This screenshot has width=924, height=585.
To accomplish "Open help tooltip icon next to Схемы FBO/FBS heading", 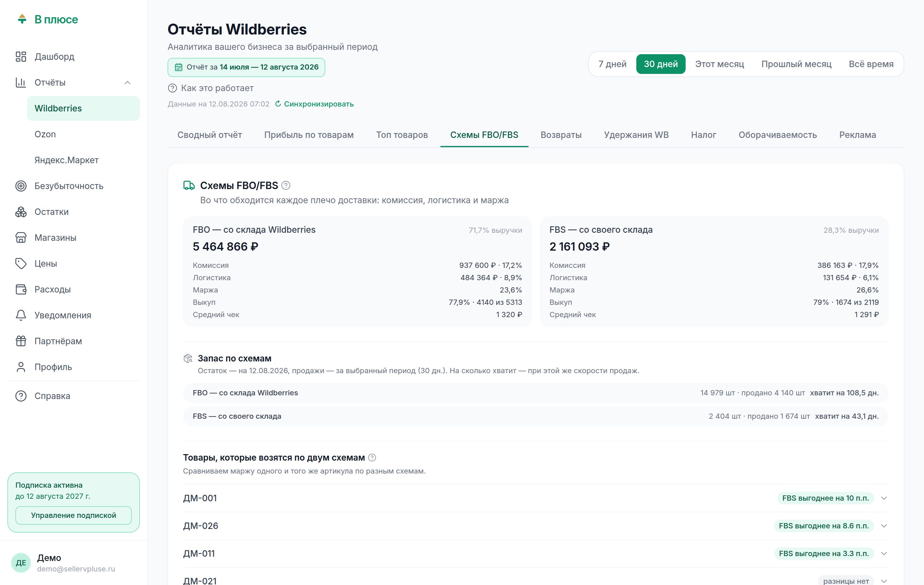I will coord(286,186).
